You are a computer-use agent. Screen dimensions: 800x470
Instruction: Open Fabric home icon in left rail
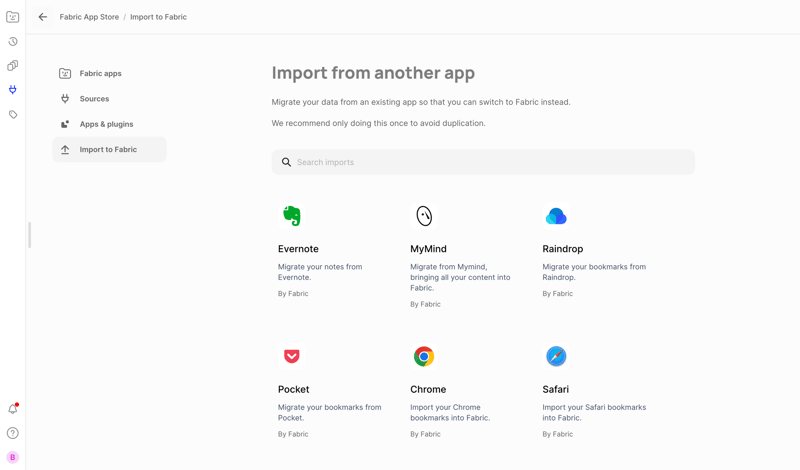click(x=13, y=17)
